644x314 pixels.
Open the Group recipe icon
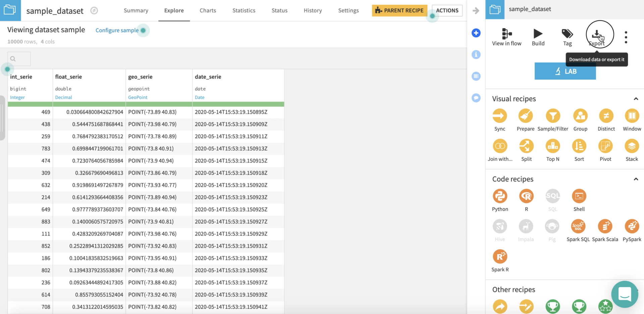[580, 116]
